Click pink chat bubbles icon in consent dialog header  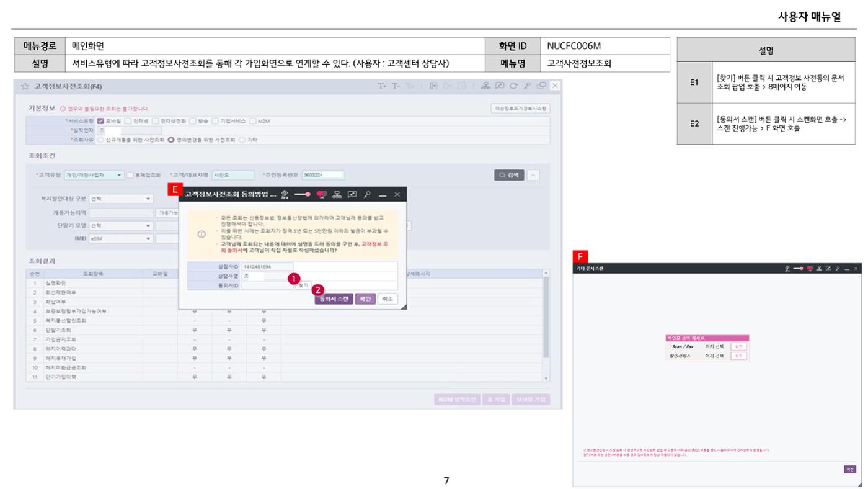(x=322, y=194)
